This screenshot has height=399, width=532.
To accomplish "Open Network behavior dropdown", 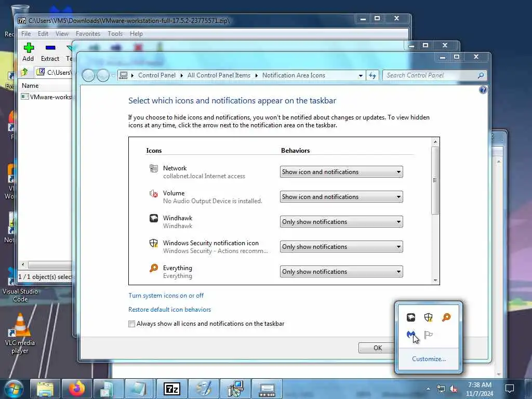I will [341, 171].
